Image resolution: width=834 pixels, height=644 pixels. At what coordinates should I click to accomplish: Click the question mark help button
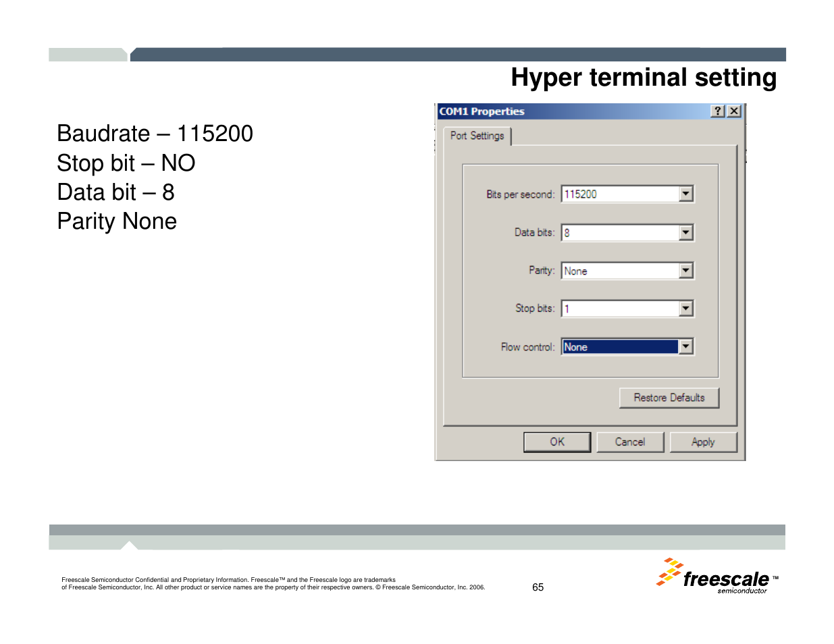click(718, 111)
